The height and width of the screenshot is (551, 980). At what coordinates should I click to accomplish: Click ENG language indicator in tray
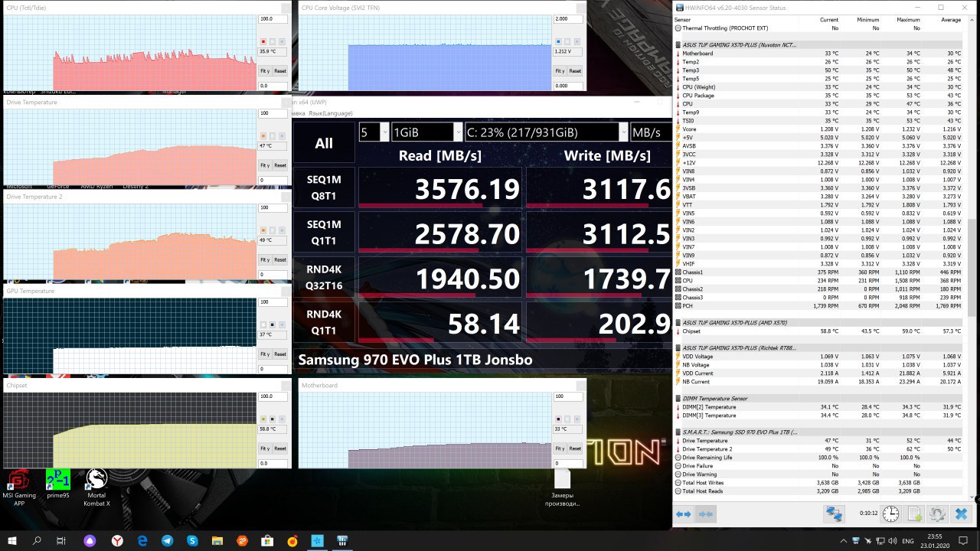(x=908, y=540)
